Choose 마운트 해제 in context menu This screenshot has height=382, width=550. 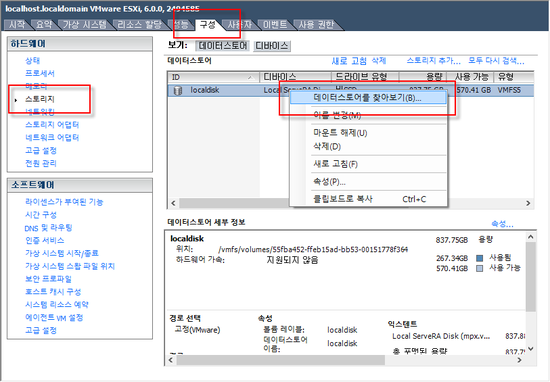[340, 133]
